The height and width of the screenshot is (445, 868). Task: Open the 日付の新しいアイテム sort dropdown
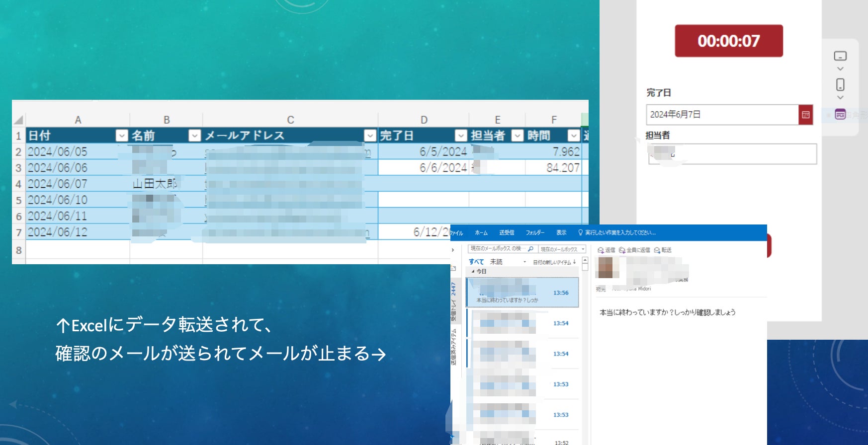click(554, 262)
